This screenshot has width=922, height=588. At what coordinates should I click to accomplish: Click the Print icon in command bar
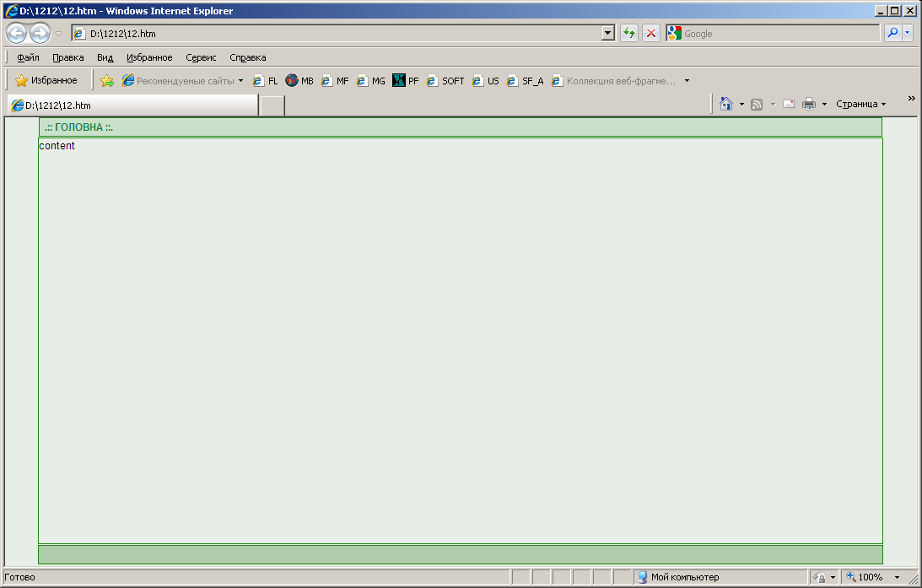809,104
